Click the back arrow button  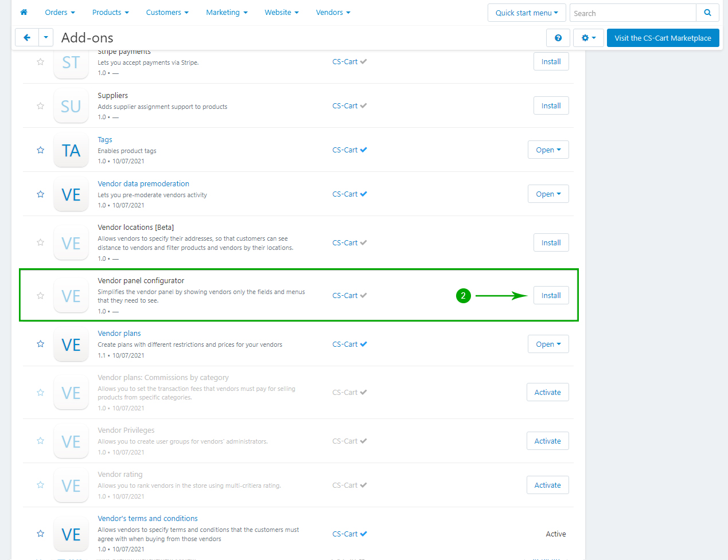tap(27, 38)
